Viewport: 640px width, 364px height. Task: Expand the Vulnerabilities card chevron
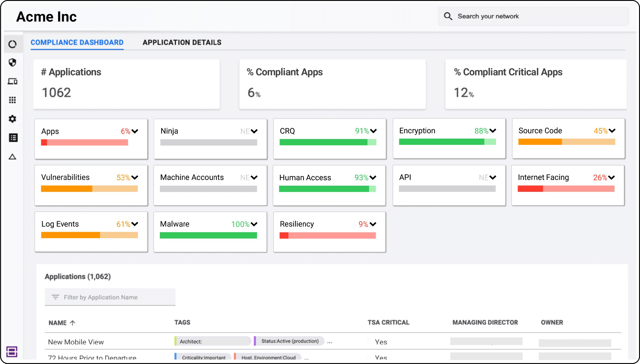coord(135,177)
